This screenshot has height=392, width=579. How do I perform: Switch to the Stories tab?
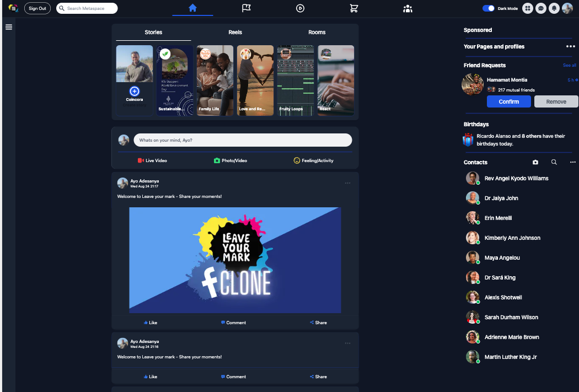(x=153, y=33)
